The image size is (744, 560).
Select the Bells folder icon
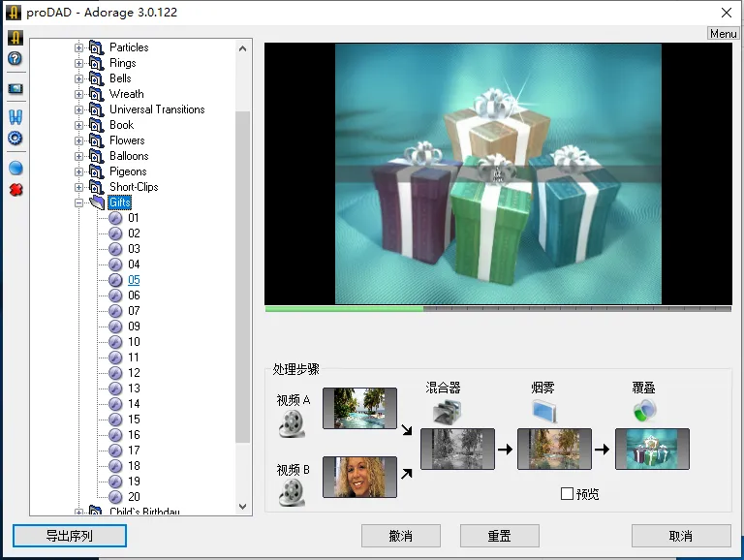pyautogui.click(x=96, y=78)
